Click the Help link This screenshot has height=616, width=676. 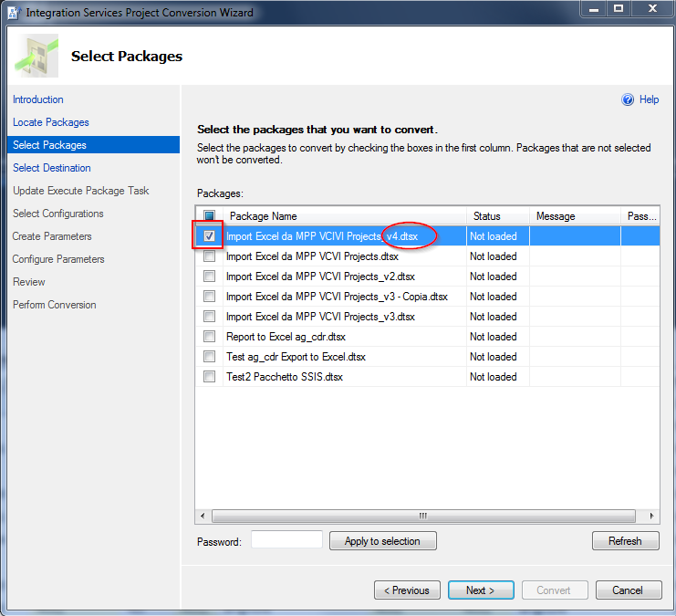(x=649, y=99)
